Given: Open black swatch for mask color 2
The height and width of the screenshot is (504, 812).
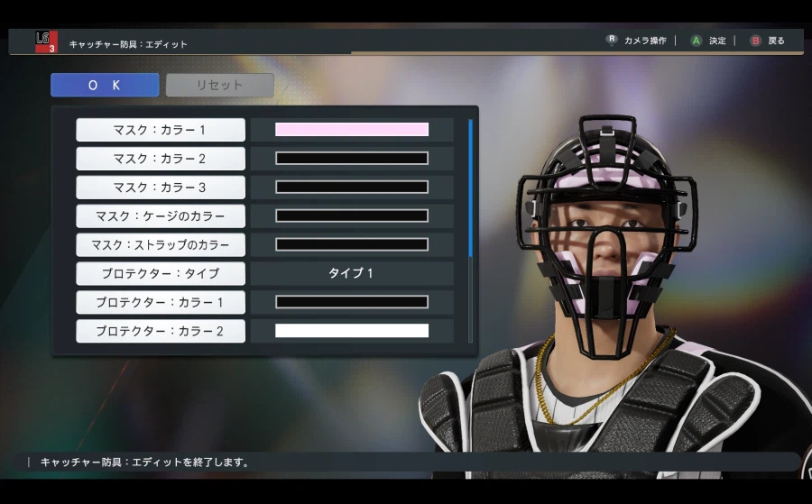Looking at the screenshot, I should (352, 159).
